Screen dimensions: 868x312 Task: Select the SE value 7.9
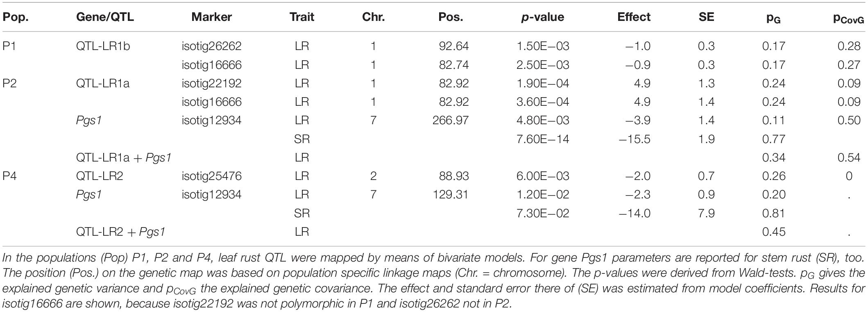click(x=706, y=213)
